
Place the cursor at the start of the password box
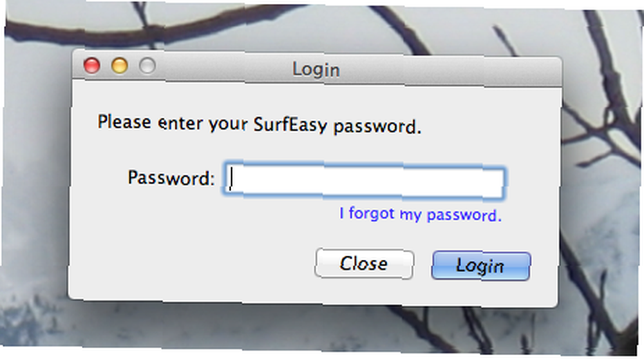(x=232, y=180)
